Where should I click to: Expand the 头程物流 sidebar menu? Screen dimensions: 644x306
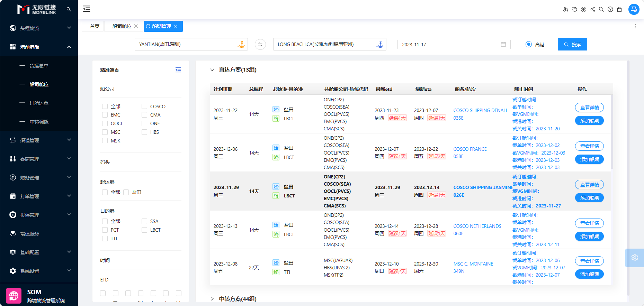[x=39, y=28]
